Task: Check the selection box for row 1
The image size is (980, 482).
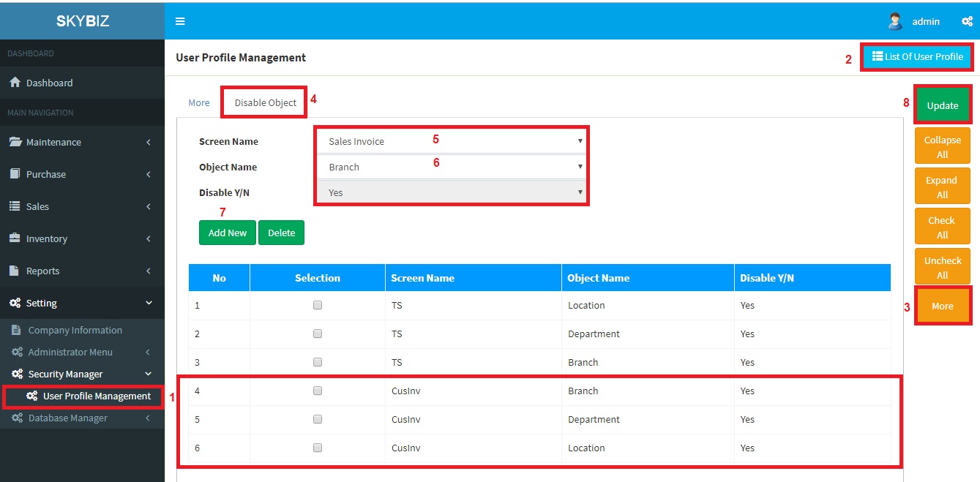Action: tap(318, 305)
